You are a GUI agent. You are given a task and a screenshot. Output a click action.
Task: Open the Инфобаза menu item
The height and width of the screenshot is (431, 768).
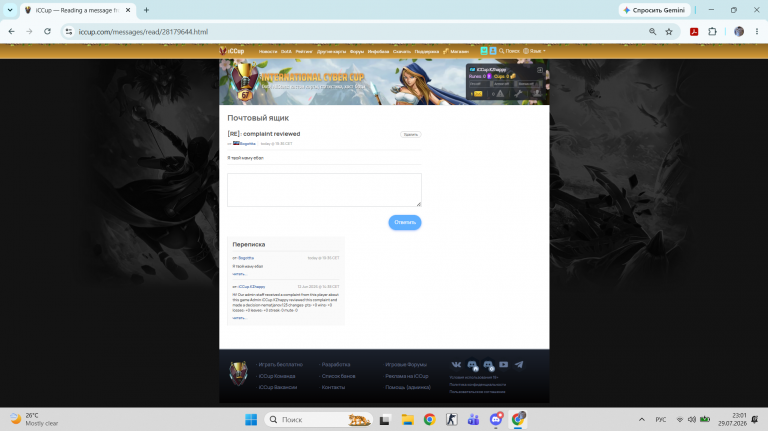pyautogui.click(x=378, y=51)
